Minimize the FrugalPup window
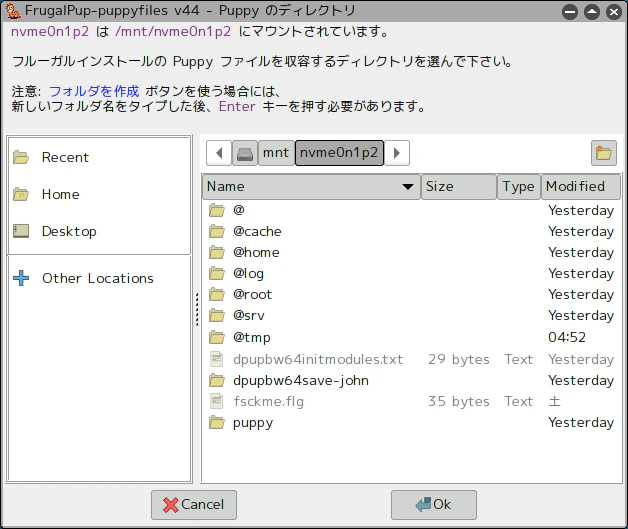Viewport: 628px width, 529px height. tap(570, 12)
